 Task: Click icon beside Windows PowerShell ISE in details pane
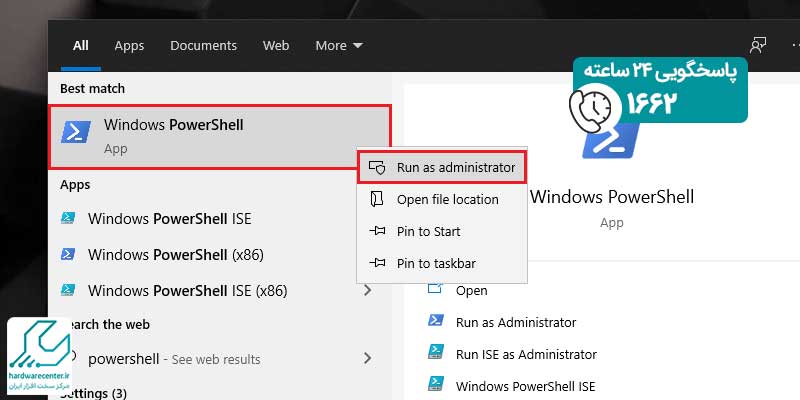435,383
